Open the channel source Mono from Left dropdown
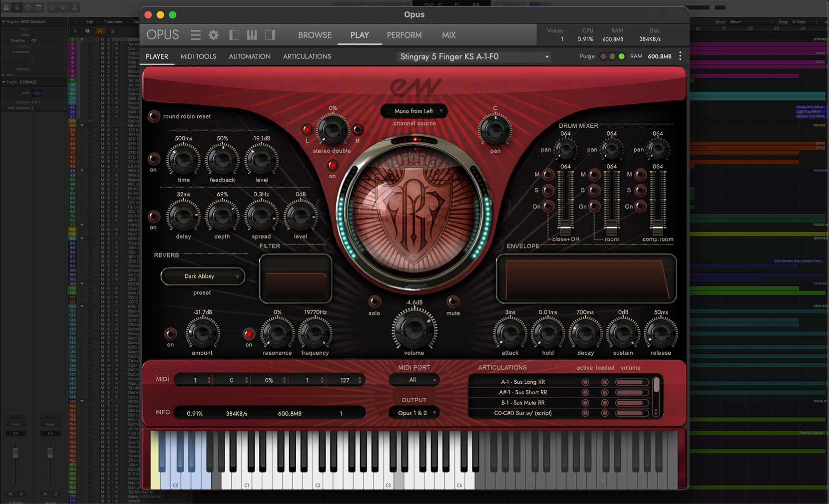The height and width of the screenshot is (504, 829). point(414,111)
